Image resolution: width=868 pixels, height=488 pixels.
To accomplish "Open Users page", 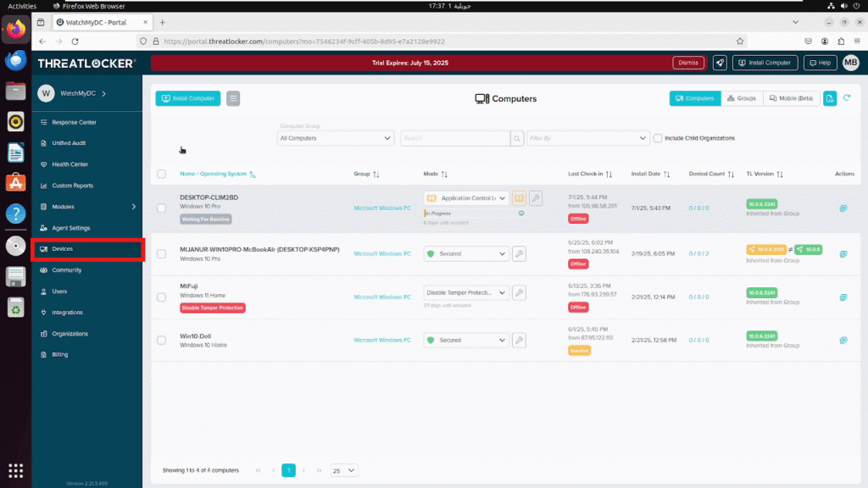I will tap(59, 291).
